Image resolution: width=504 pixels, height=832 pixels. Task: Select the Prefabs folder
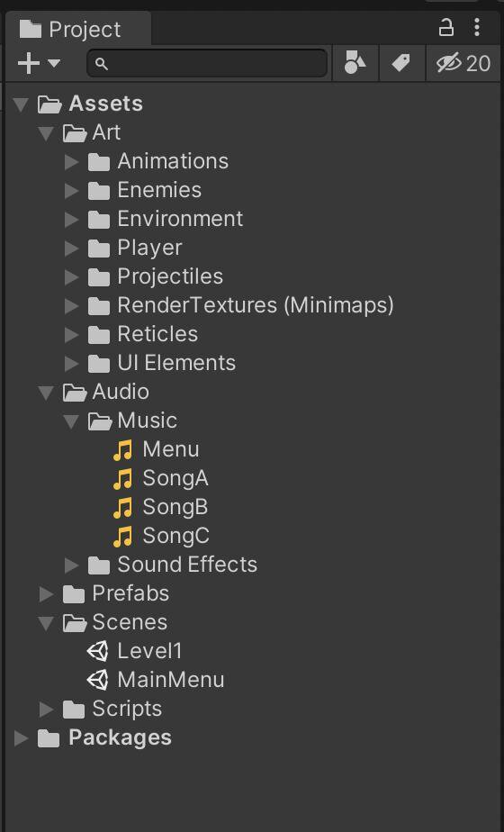coord(116,593)
